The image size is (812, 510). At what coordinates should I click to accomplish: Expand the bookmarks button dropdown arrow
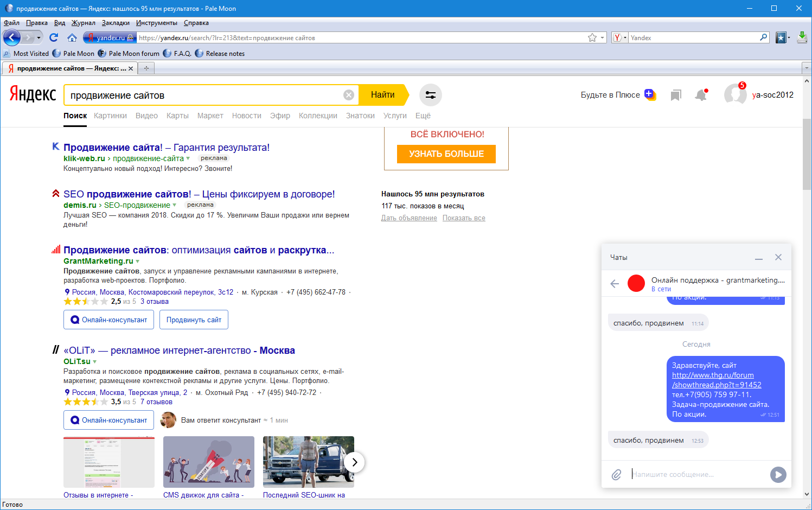[x=789, y=37]
